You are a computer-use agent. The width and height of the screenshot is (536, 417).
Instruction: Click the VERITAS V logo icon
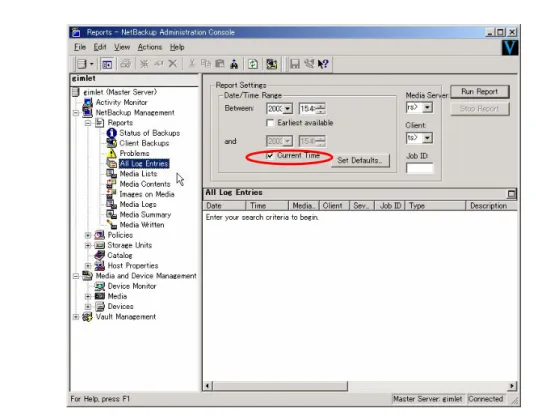click(x=510, y=48)
